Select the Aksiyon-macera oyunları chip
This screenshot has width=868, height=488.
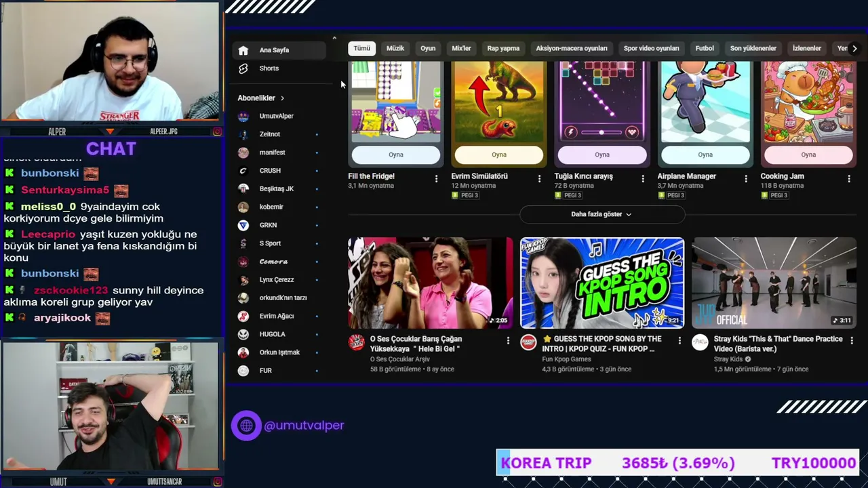[x=572, y=48]
